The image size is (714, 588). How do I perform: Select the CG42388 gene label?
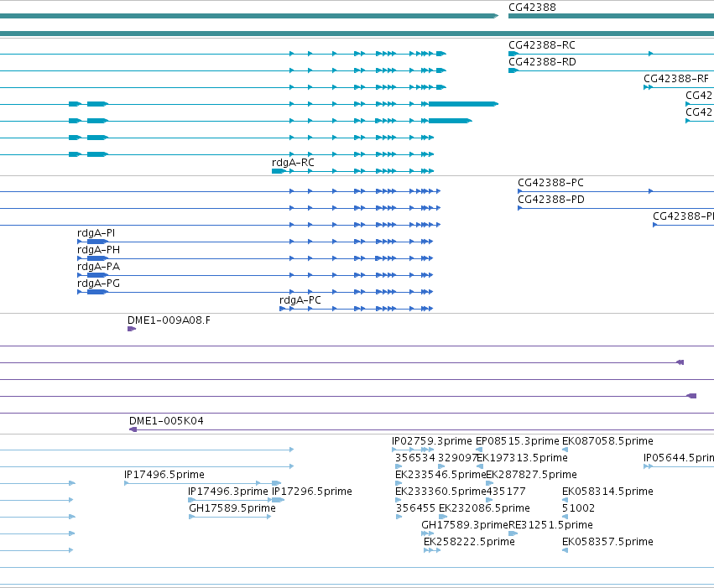(x=532, y=8)
